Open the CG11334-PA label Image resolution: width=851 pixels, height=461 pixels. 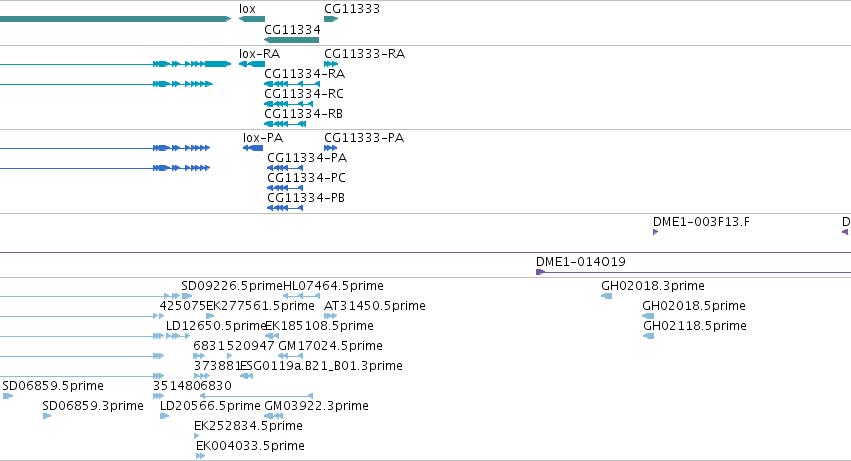pos(307,158)
